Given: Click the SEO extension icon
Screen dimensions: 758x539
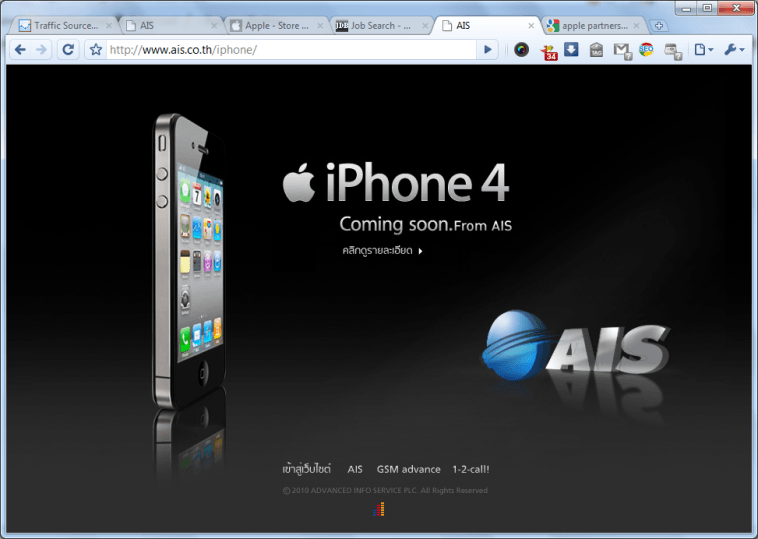Looking at the screenshot, I should point(647,49).
